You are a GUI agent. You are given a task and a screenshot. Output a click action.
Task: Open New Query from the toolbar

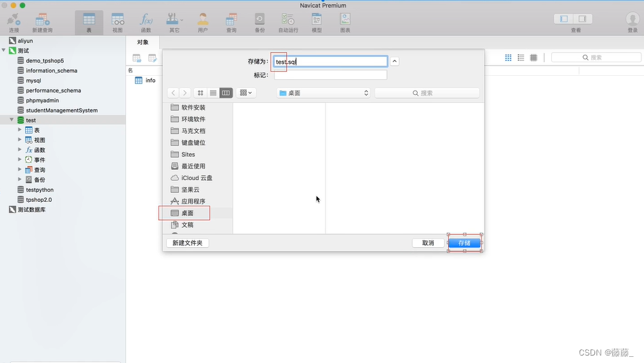click(x=42, y=22)
